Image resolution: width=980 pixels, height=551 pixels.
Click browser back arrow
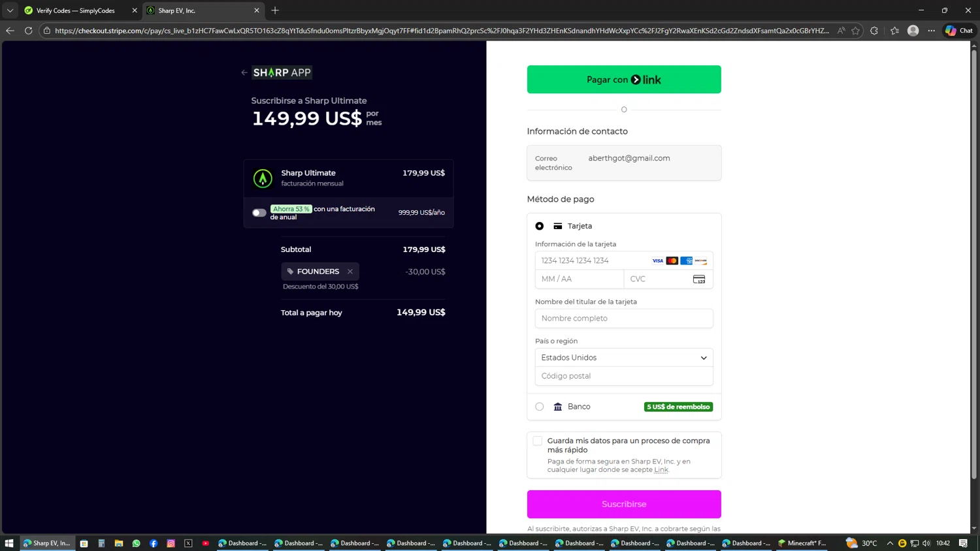[10, 31]
